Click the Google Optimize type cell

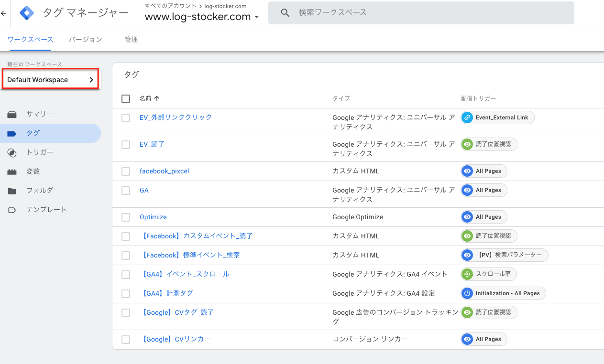tap(358, 217)
